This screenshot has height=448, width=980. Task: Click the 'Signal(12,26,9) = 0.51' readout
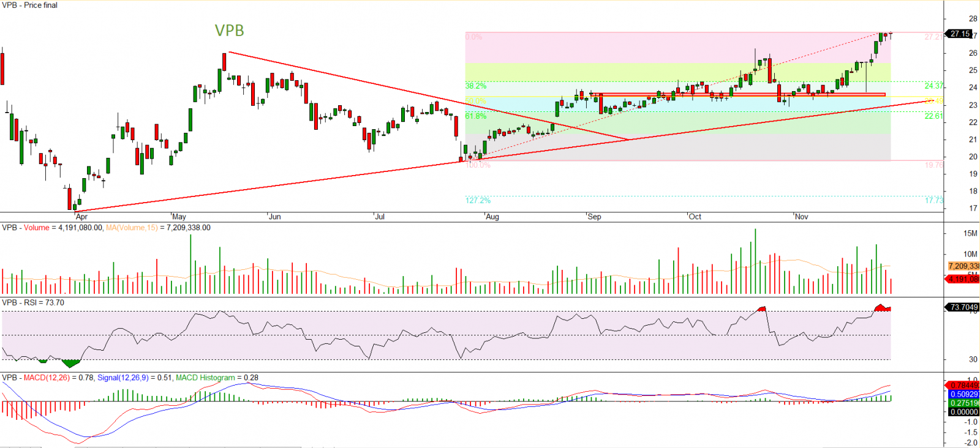coord(135,378)
